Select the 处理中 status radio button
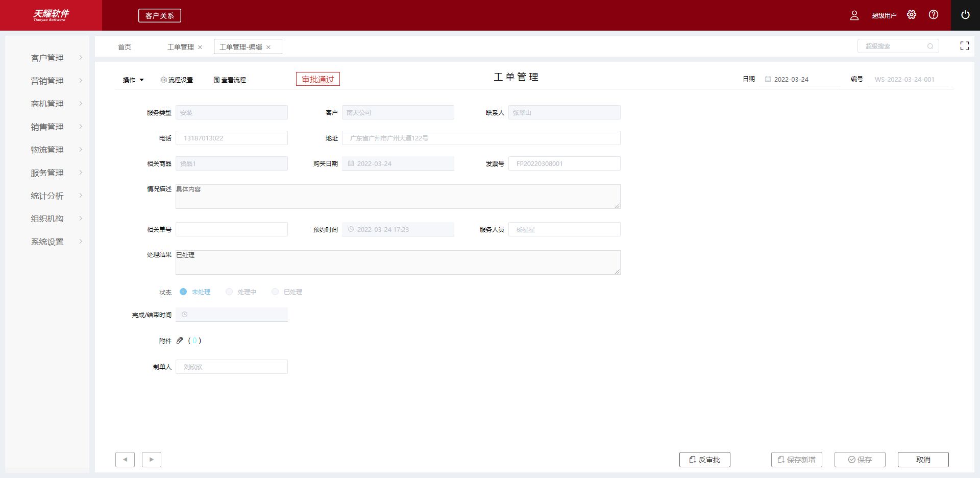 [229, 292]
